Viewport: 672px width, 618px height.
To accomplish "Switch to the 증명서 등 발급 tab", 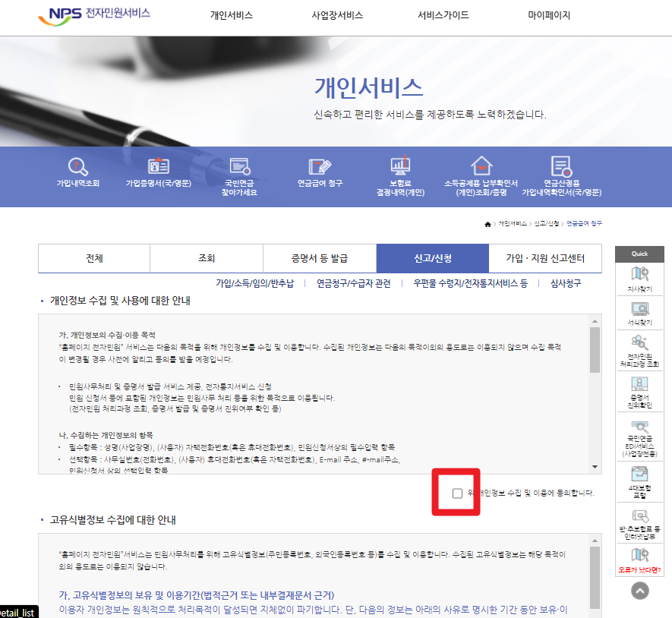I will tap(320, 258).
